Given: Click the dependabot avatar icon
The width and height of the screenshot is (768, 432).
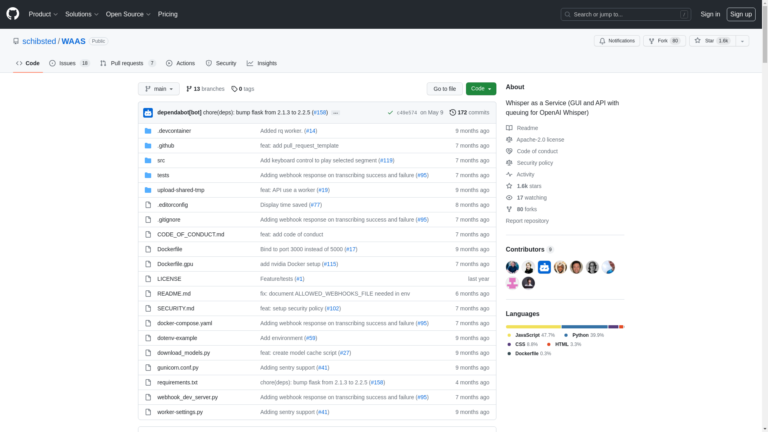Looking at the screenshot, I should [148, 113].
